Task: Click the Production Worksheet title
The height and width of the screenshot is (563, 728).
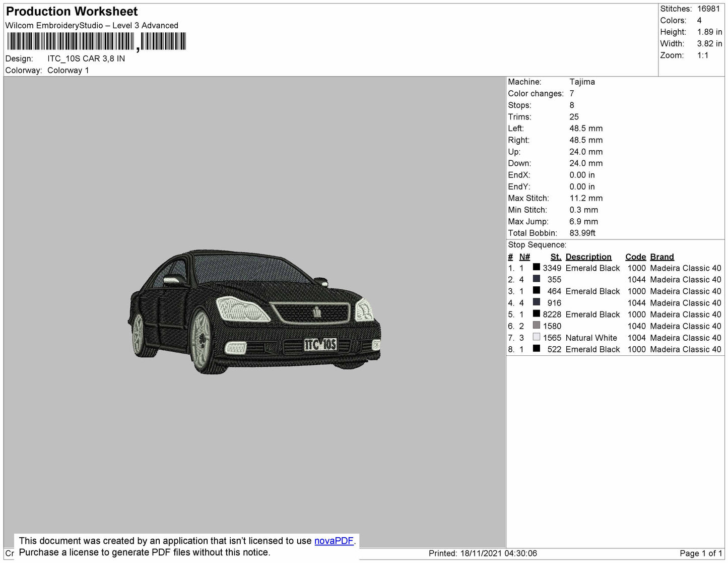Action: point(72,11)
